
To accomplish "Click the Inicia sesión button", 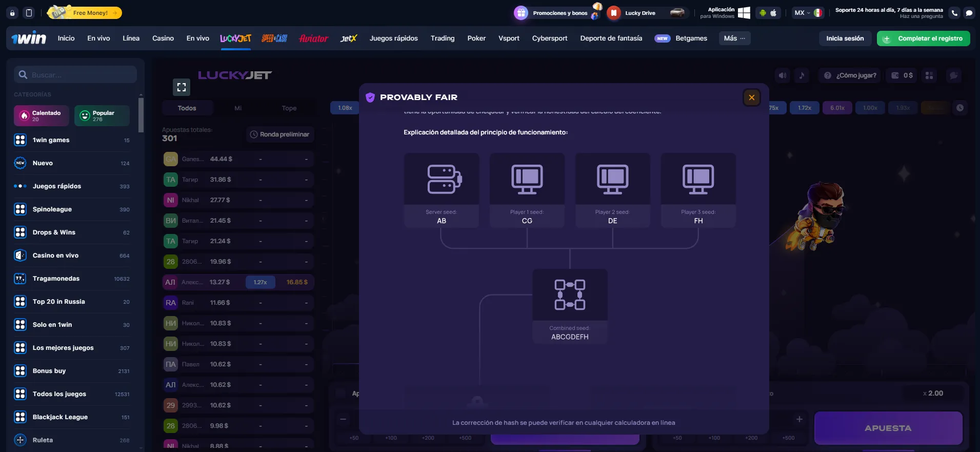I will click(845, 38).
